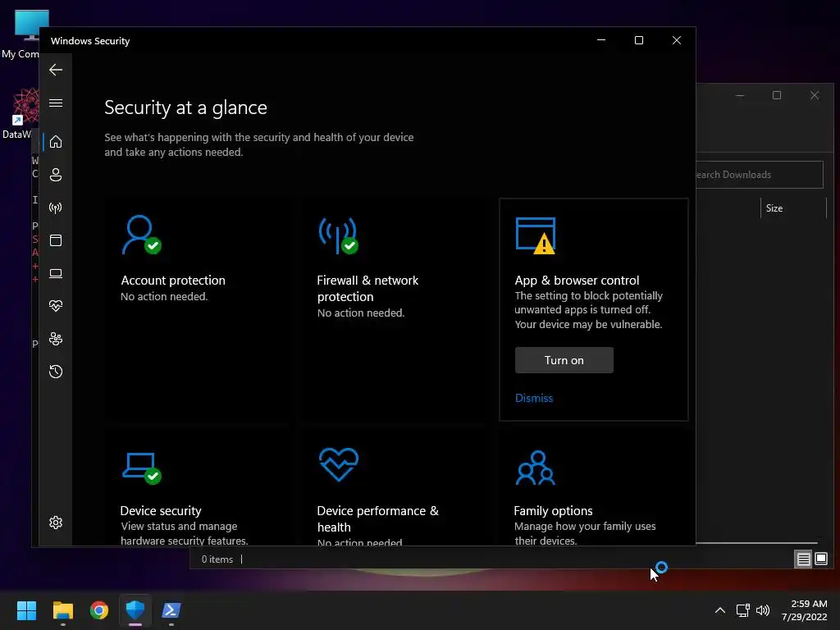Minimize the Windows Security window
The height and width of the screenshot is (630, 840).
click(x=601, y=41)
